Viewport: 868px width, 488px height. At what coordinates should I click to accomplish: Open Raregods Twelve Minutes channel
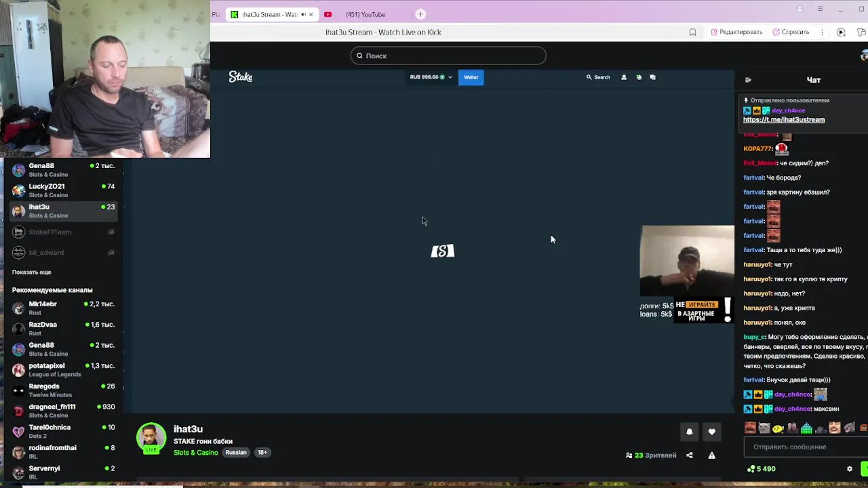pyautogui.click(x=64, y=390)
